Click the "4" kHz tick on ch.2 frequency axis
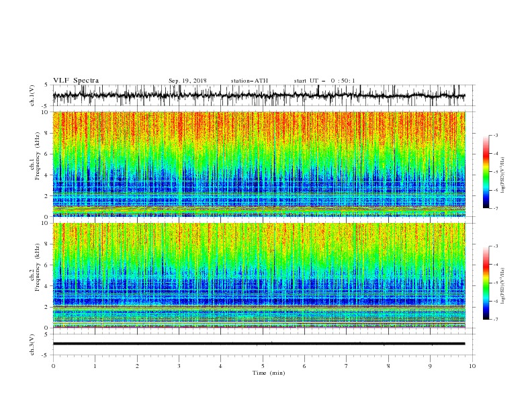This screenshot has width=532, height=411. pyautogui.click(x=47, y=286)
